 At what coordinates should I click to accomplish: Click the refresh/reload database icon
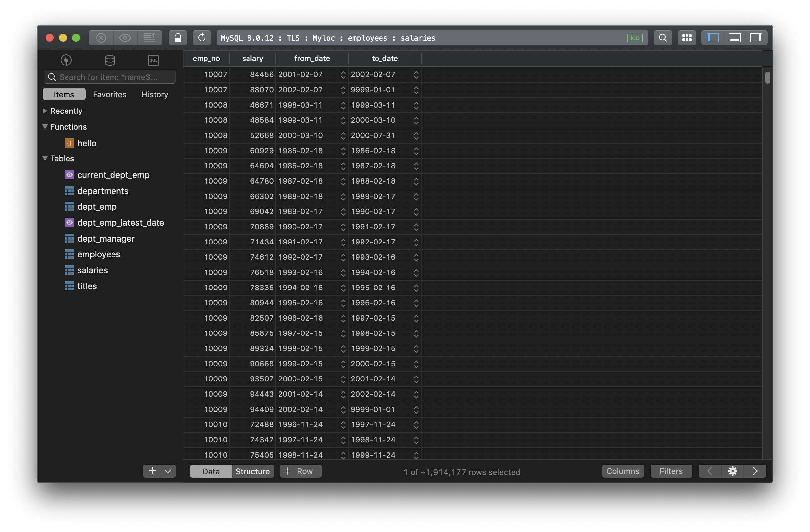point(202,37)
